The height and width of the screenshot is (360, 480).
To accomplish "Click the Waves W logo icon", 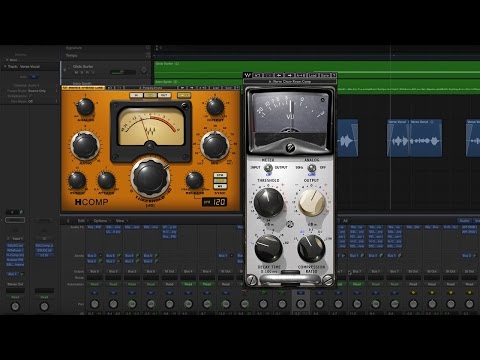I will tap(247, 75).
